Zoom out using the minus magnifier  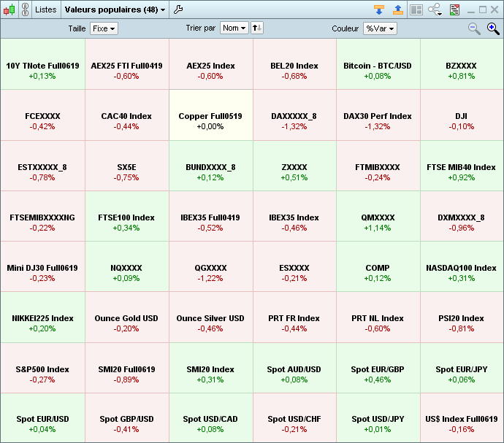(474, 28)
